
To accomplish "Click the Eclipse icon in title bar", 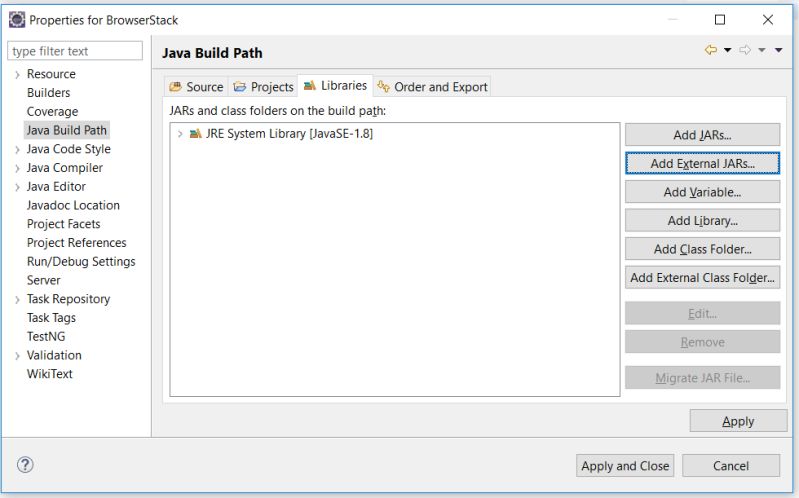I will point(17,20).
